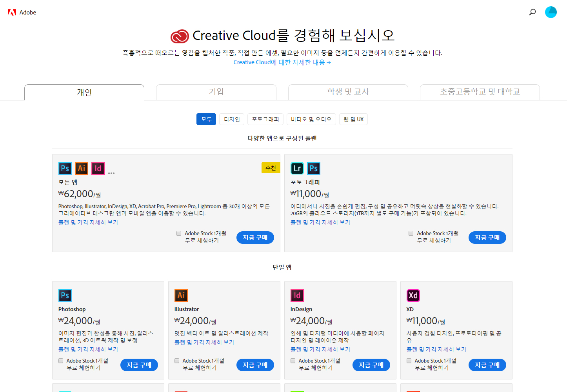Check Adobe Stock trial for Photoshop
Screen dimensions: 567x392
tap(61, 361)
